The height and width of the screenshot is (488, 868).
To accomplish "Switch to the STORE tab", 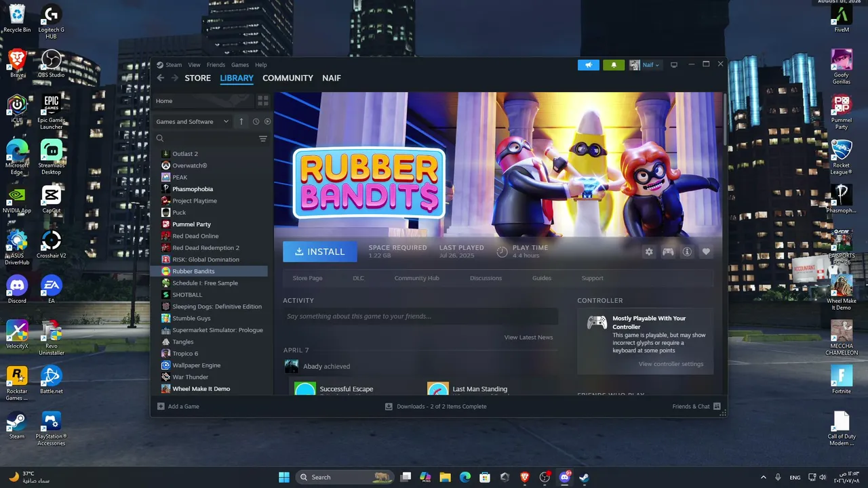I will 198,78.
